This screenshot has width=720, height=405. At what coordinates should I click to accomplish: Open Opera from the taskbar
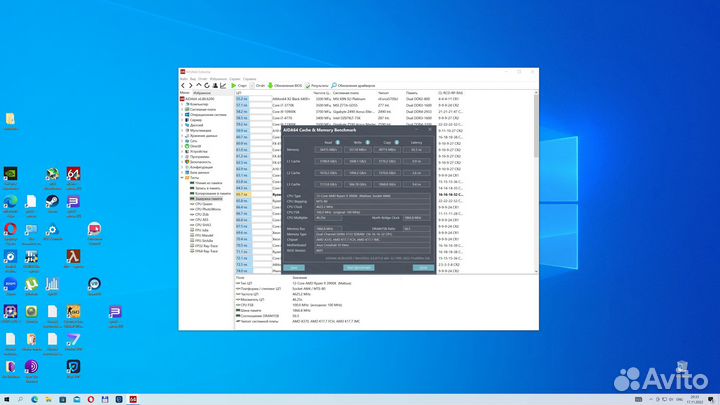(90, 399)
